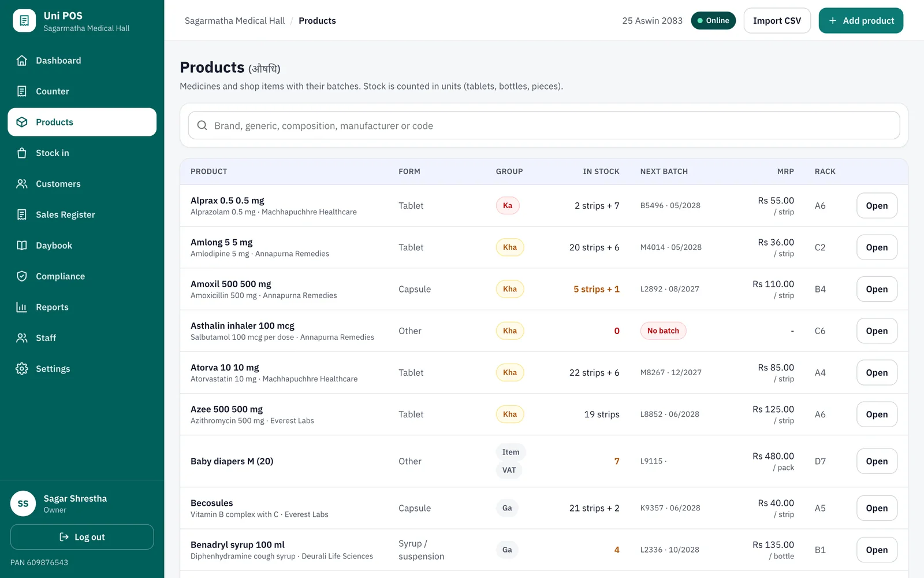Open the Asthalin inhaler product row button
Screen dimensions: 924x578
(x=877, y=331)
